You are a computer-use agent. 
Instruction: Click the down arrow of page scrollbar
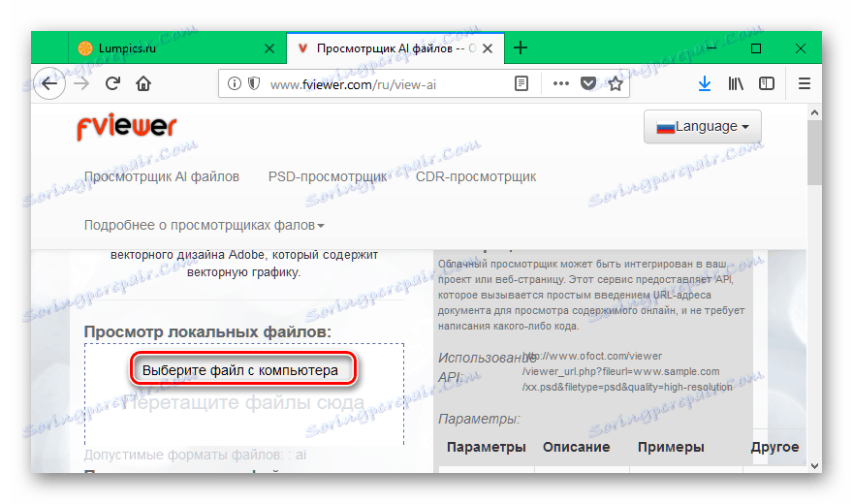pos(814,466)
